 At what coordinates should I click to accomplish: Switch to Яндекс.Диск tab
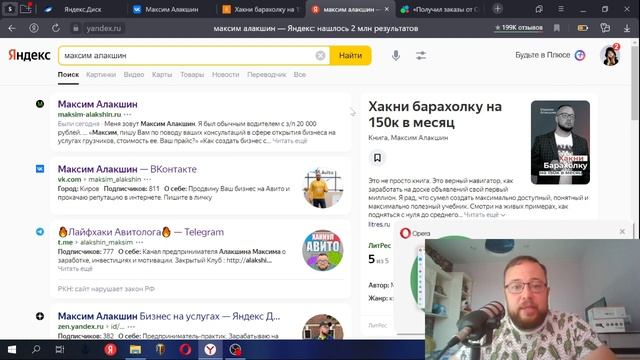point(83,9)
